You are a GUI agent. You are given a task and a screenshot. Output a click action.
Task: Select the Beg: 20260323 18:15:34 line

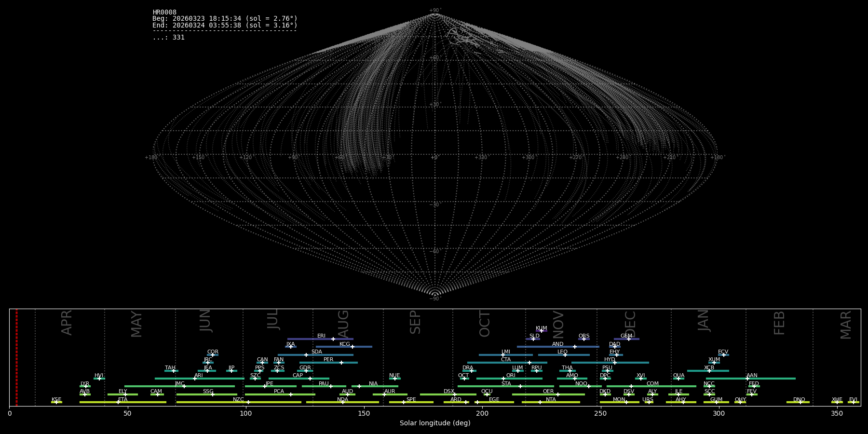pyautogui.click(x=225, y=19)
